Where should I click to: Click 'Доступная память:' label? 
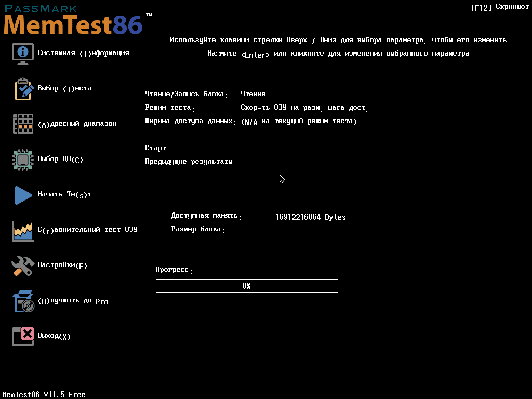point(206,216)
